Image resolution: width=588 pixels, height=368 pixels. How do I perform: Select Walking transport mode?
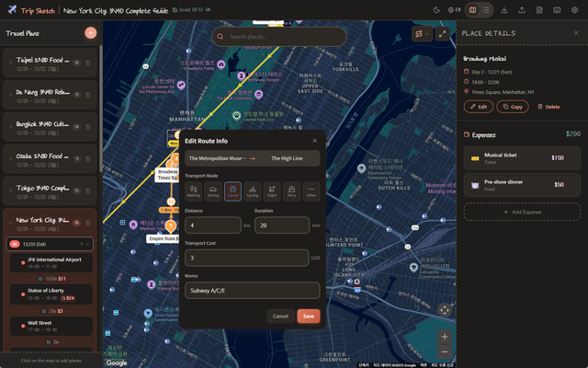(194, 190)
